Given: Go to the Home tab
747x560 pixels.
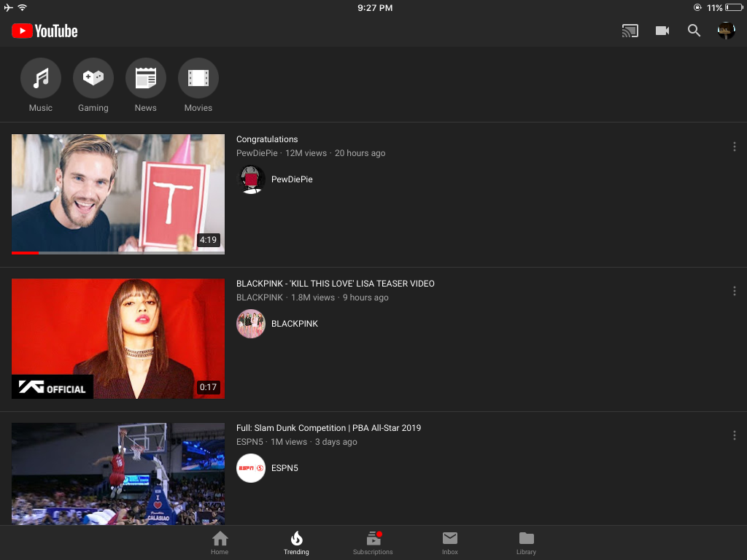Looking at the screenshot, I should pyautogui.click(x=220, y=543).
